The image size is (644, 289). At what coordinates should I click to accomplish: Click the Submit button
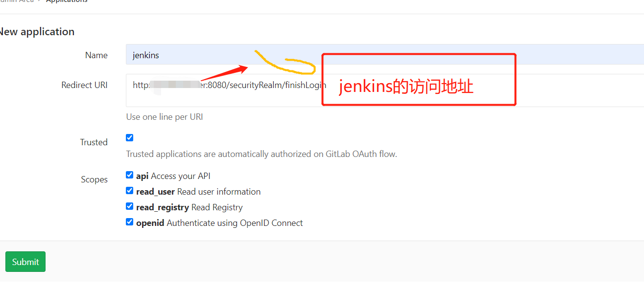coord(25,261)
